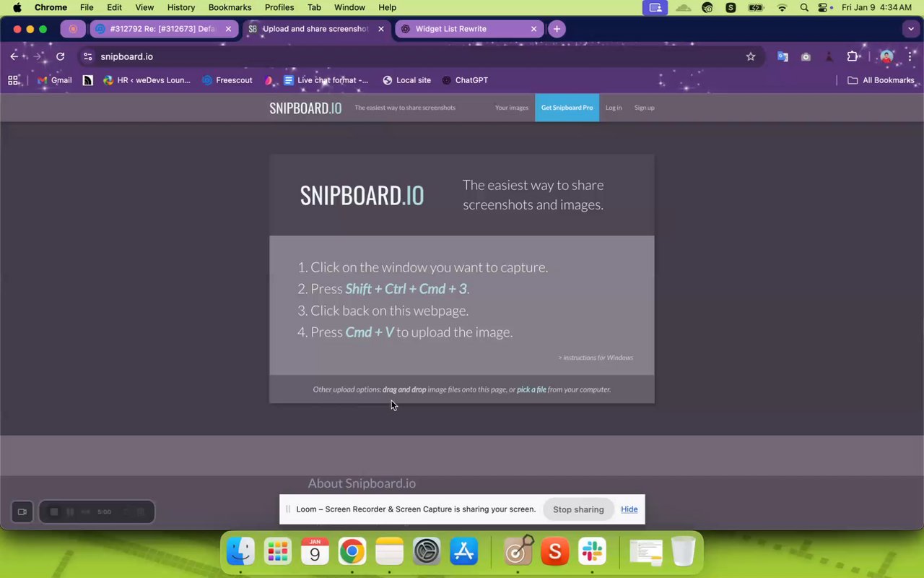This screenshot has width=924, height=578.
Task: Open the Bookmarks menu
Action: [230, 7]
